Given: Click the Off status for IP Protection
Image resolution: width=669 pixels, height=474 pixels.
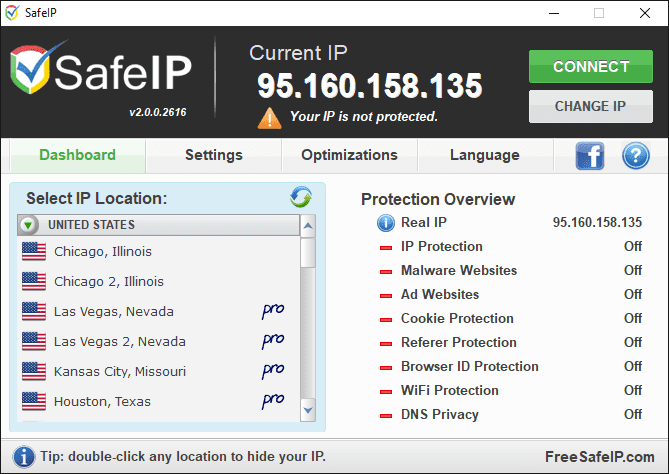Looking at the screenshot, I should coord(633,246).
